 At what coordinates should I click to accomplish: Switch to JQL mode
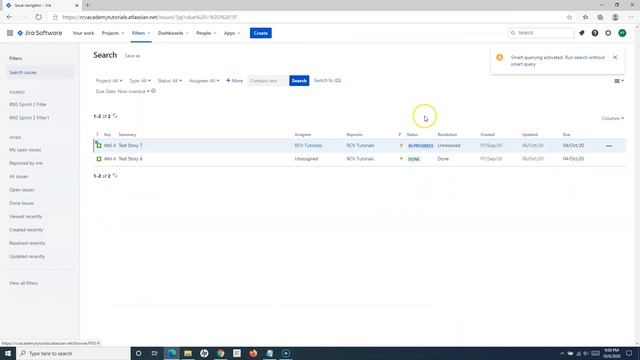coord(327,80)
